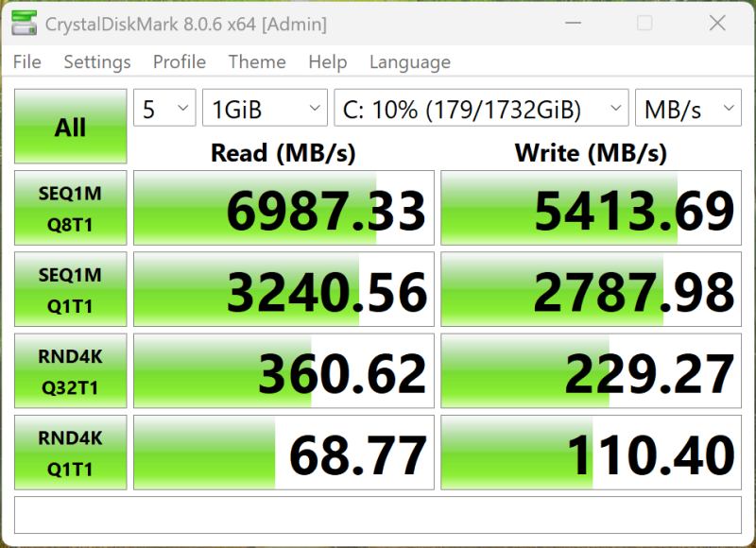Click the RND4K Q32T1 write result 229.27

592,370
